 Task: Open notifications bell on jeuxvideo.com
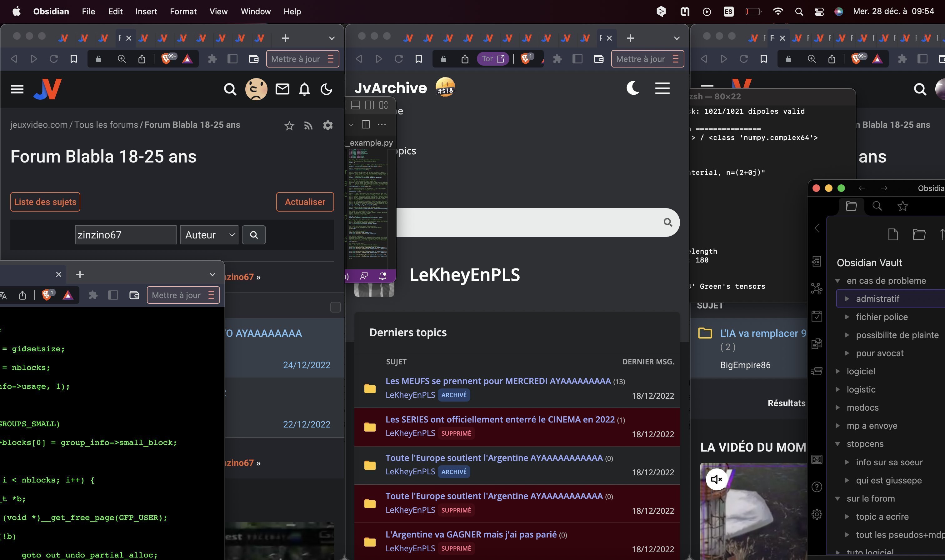point(304,89)
